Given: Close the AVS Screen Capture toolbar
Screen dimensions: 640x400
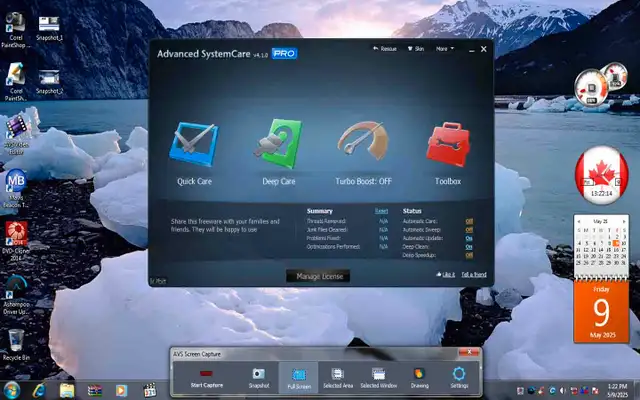Looking at the screenshot, I should pyautogui.click(x=469, y=352).
